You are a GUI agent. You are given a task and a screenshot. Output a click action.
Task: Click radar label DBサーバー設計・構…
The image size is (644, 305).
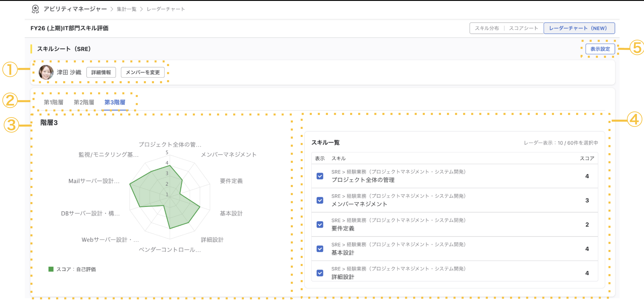[90, 213]
